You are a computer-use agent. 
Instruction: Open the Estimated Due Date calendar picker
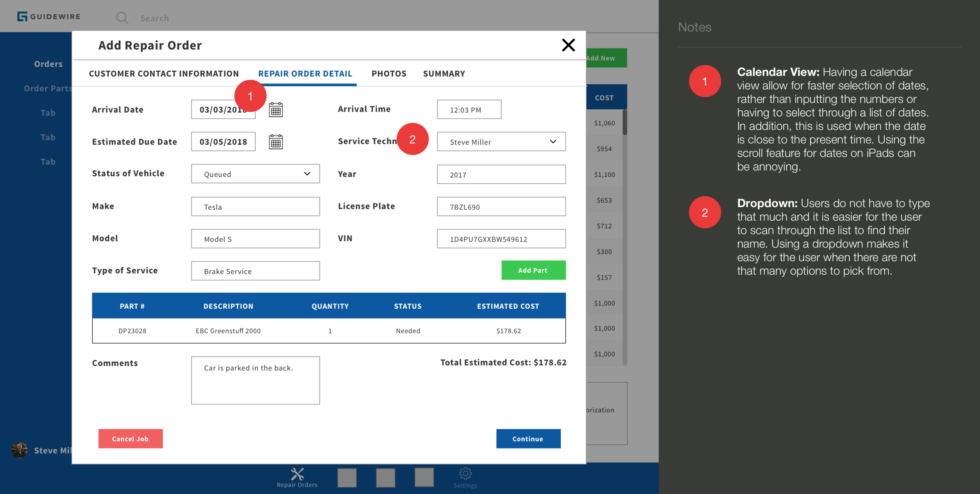point(276,142)
